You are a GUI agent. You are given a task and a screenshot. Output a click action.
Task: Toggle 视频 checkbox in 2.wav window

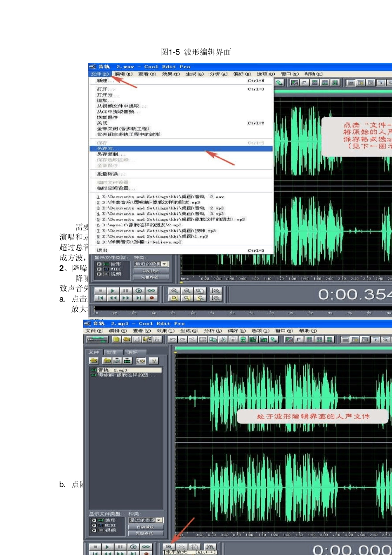[99, 274]
